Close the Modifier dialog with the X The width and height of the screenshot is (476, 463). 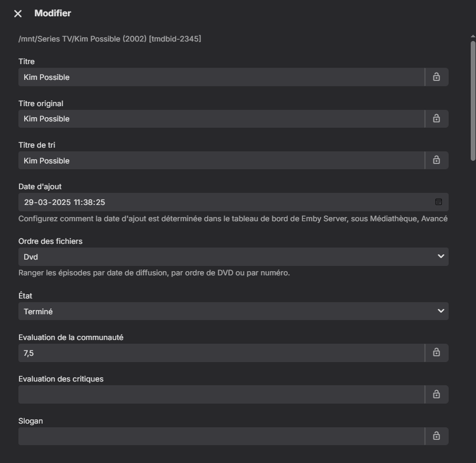coord(18,14)
